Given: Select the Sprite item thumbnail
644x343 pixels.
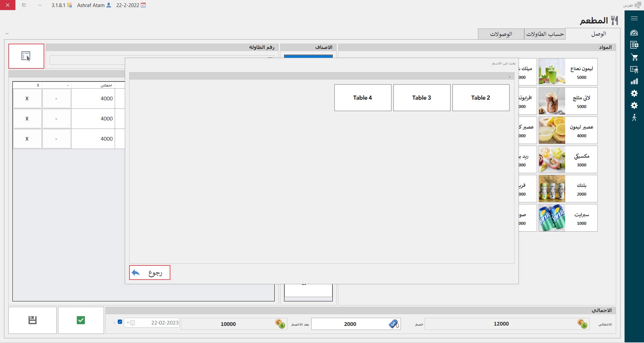Looking at the screenshot, I should (552, 218).
